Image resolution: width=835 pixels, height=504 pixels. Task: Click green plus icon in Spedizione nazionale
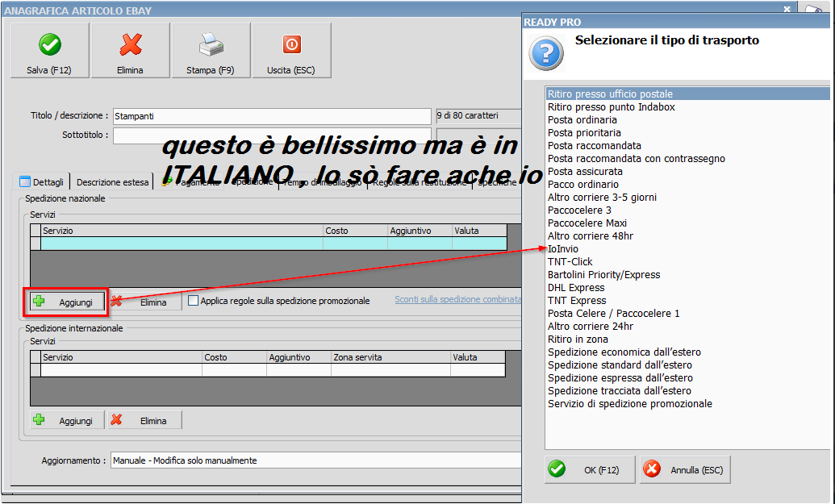tap(39, 302)
